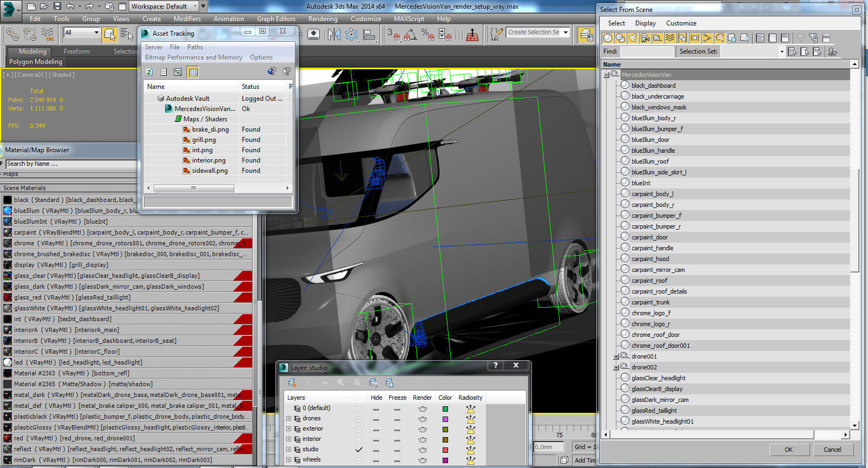Click Select All icon in Select From Scene

pyautogui.click(x=760, y=38)
